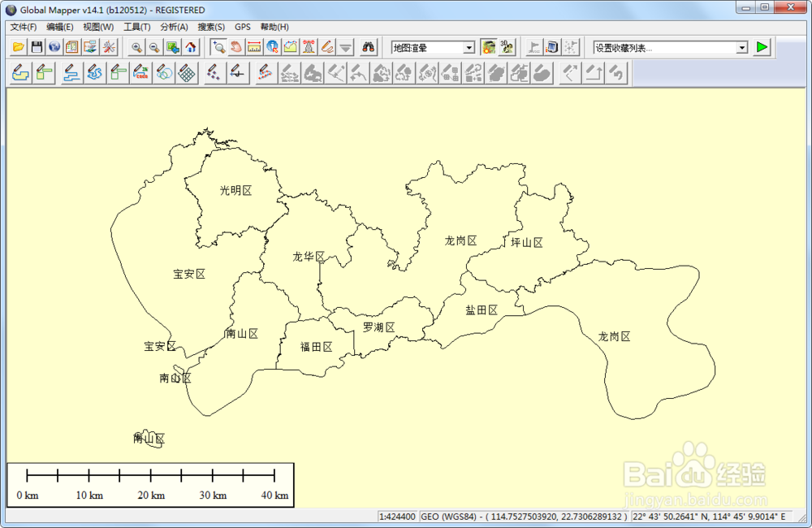Image resolution: width=812 pixels, height=528 pixels.
Task: Open the 搜索(S) menu
Action: tap(211, 27)
